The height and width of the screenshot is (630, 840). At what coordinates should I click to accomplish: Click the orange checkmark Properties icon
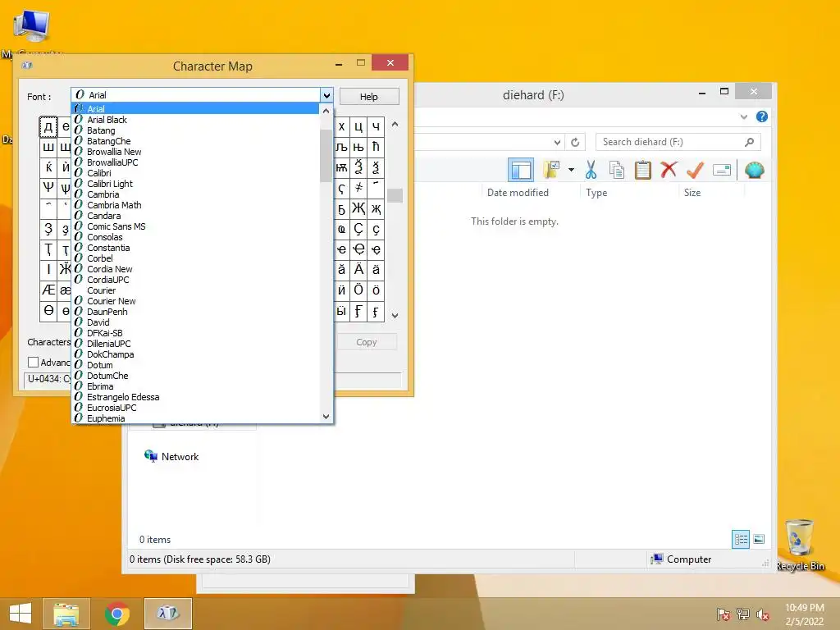tap(695, 171)
